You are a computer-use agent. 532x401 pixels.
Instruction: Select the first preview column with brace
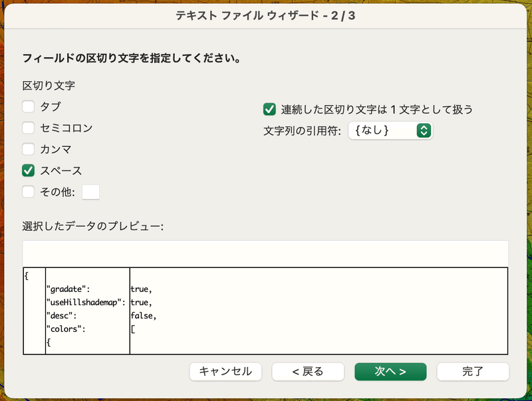(x=35, y=311)
